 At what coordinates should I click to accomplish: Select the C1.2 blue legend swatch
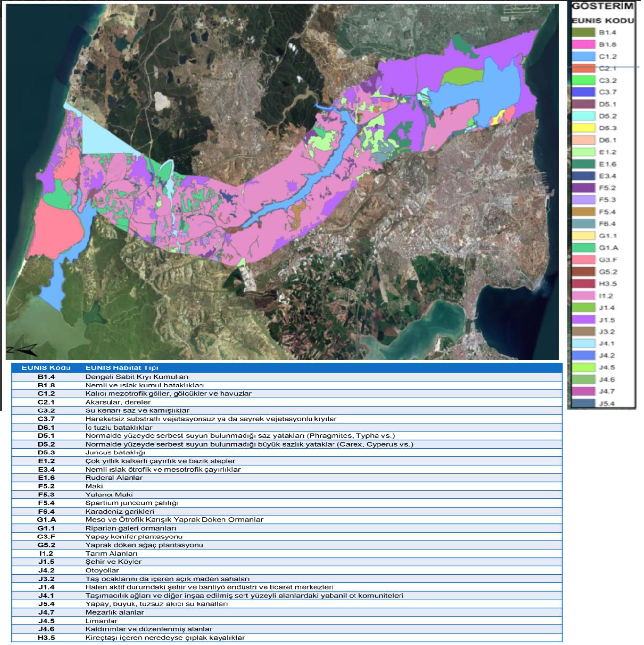(584, 57)
